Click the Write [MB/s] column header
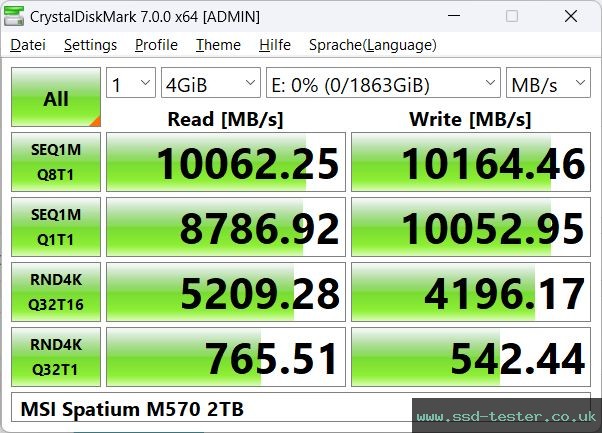 [x=470, y=119]
